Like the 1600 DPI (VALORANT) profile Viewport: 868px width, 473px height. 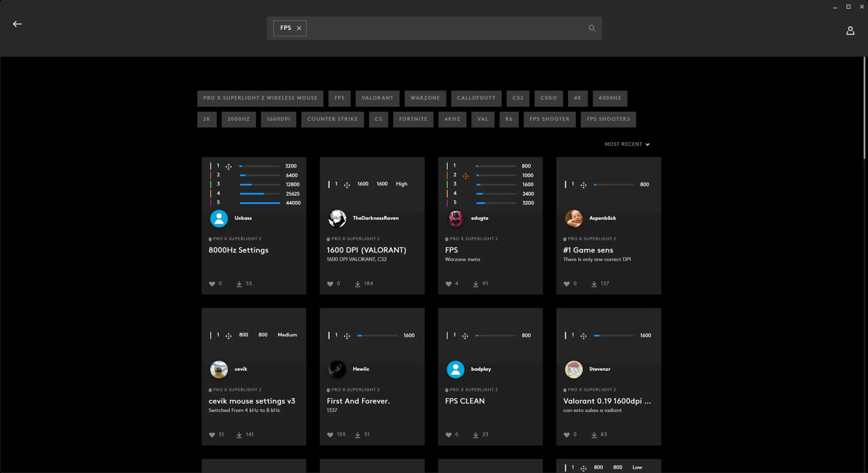330,284
